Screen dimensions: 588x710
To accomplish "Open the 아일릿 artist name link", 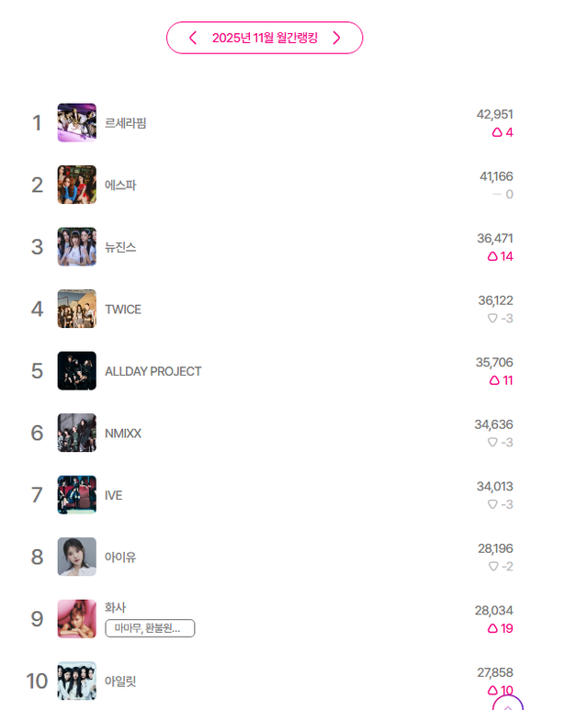I will click(x=120, y=681).
